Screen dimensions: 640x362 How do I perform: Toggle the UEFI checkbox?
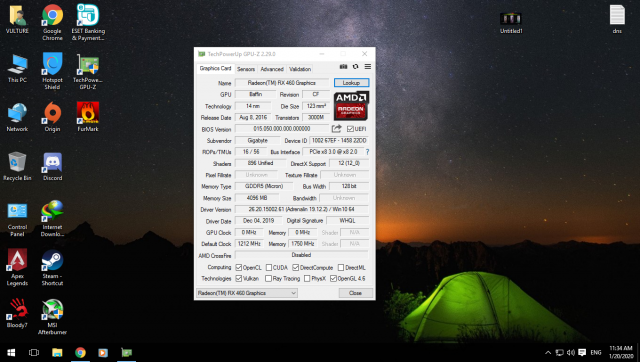pos(350,129)
